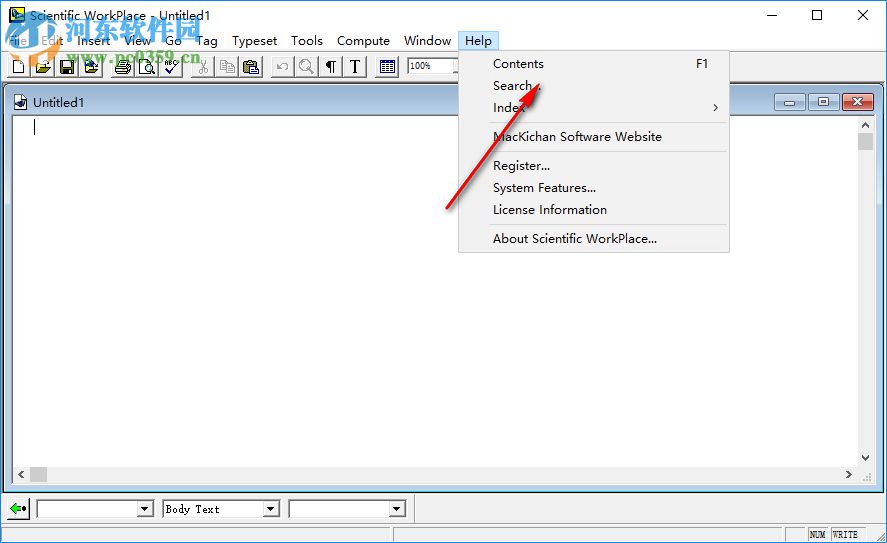Open a file with the folder icon

coord(43,67)
